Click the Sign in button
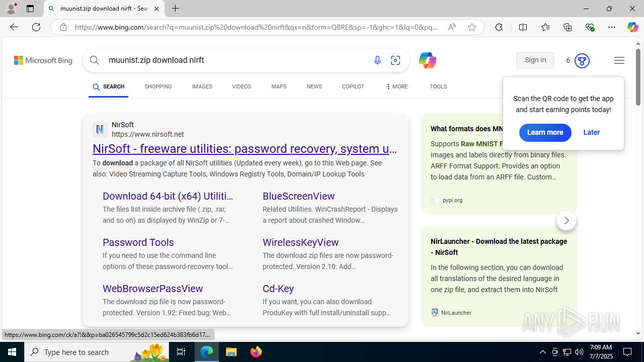 point(535,60)
